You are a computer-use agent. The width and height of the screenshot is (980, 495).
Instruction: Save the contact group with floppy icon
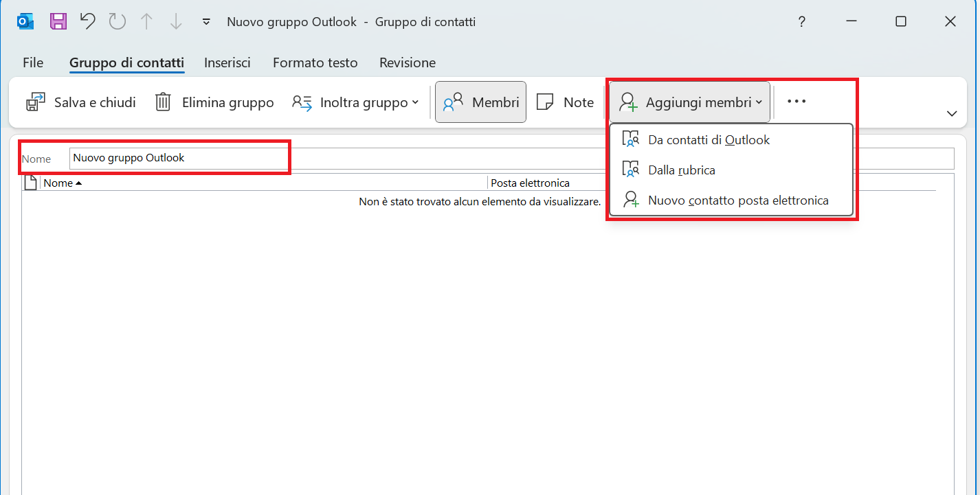58,22
